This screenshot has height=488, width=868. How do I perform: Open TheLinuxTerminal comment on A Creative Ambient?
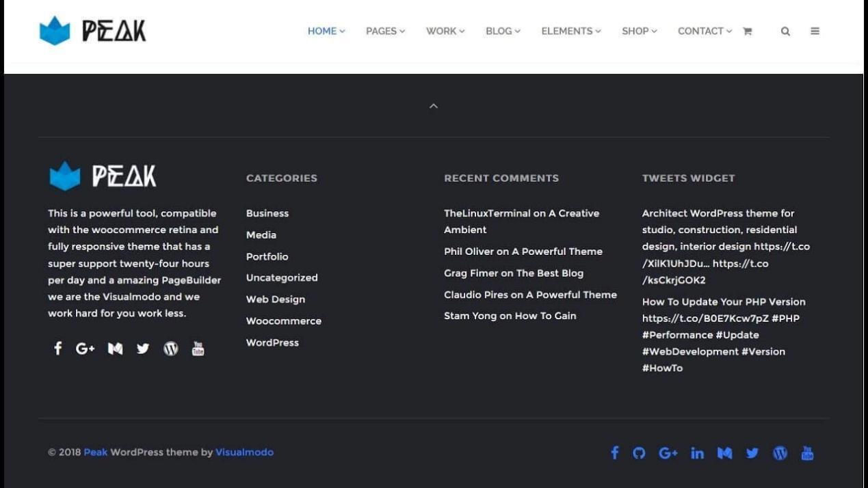coord(521,221)
